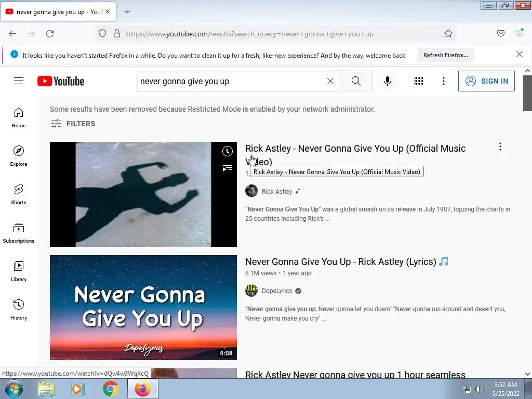
Task: Open the Rick Astley channel name link
Action: (277, 191)
